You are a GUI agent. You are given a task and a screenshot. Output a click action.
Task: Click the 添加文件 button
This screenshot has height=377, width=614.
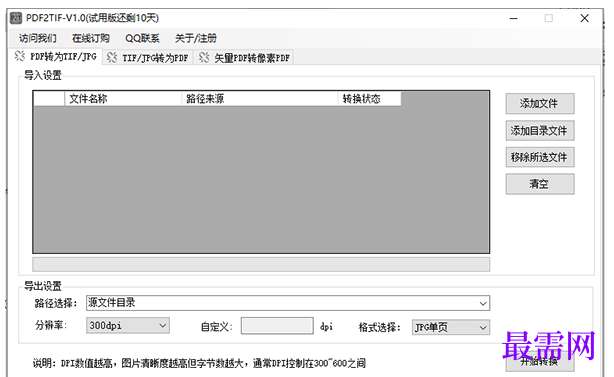click(540, 103)
